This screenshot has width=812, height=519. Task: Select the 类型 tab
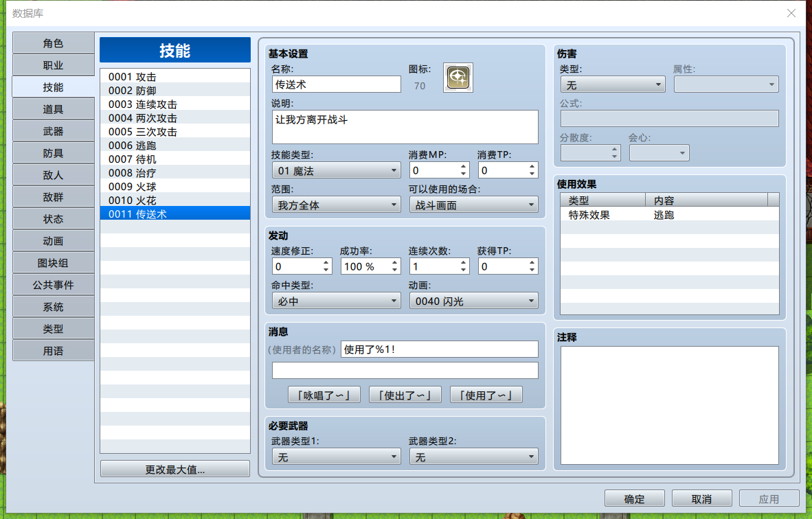(54, 329)
